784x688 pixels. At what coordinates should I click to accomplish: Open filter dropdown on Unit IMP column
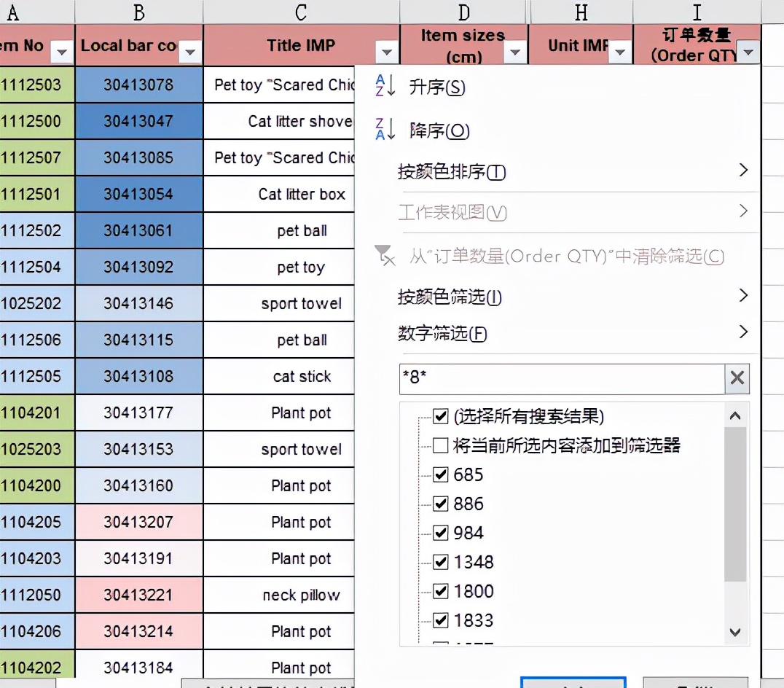pos(620,52)
